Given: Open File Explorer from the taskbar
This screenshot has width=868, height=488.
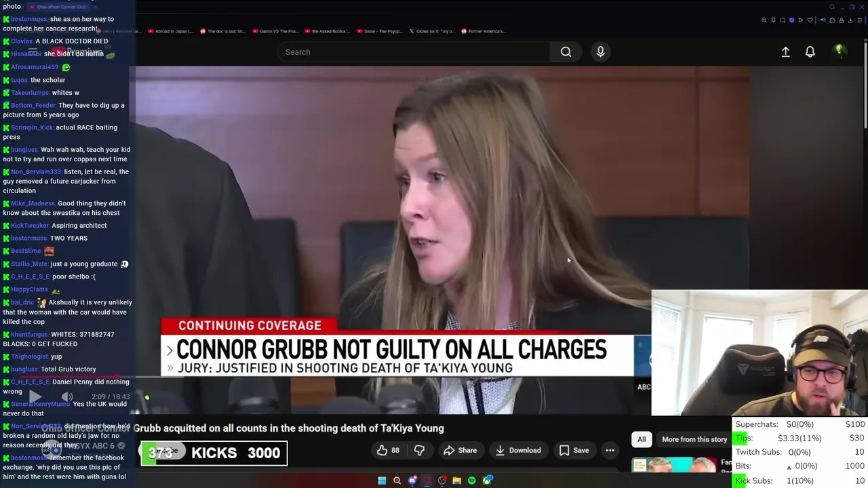Looking at the screenshot, I should 457,481.
